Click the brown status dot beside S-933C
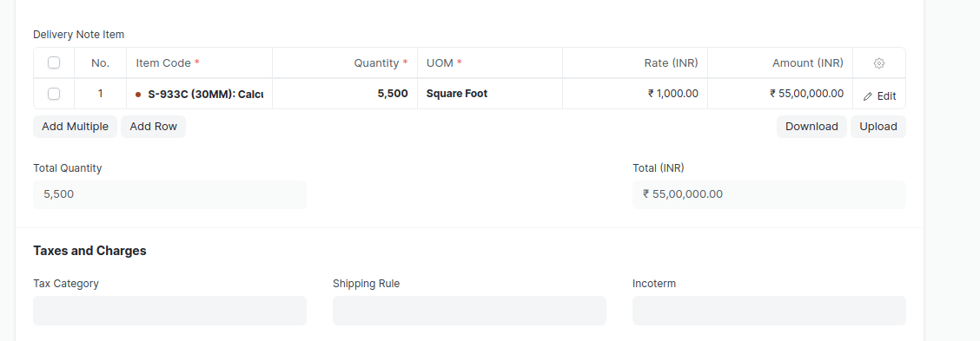Screen dimensions: 980x341 [138, 95]
